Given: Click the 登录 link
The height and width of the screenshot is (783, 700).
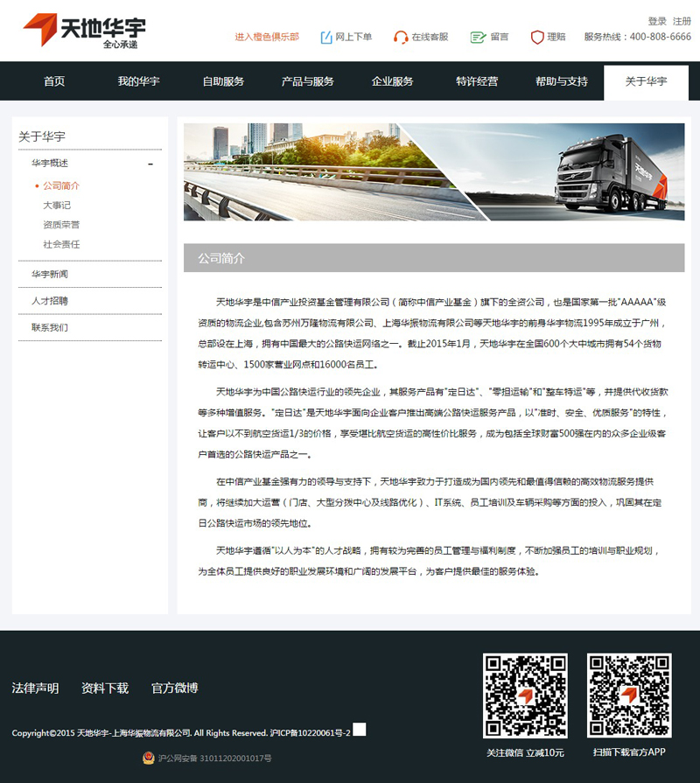Looking at the screenshot, I should tap(657, 21).
